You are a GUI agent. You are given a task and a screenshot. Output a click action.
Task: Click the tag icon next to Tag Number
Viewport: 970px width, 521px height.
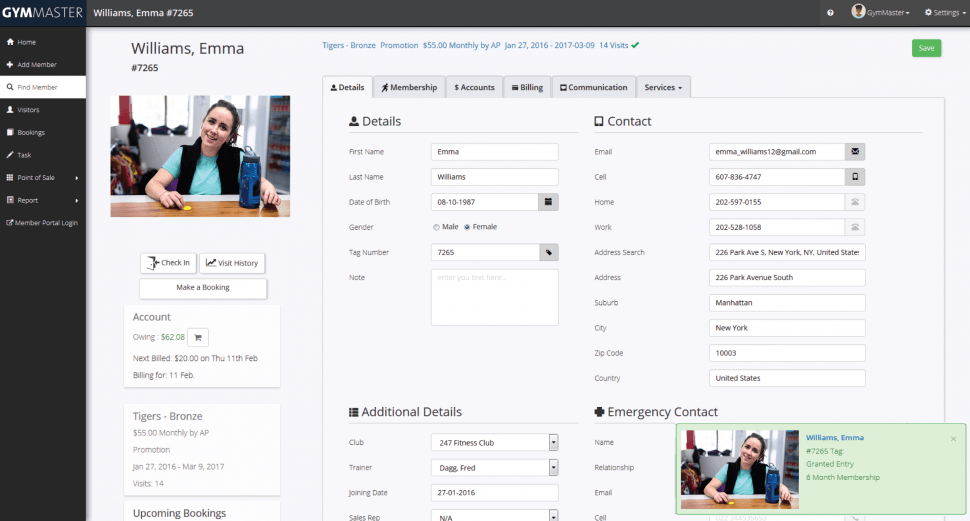548,253
